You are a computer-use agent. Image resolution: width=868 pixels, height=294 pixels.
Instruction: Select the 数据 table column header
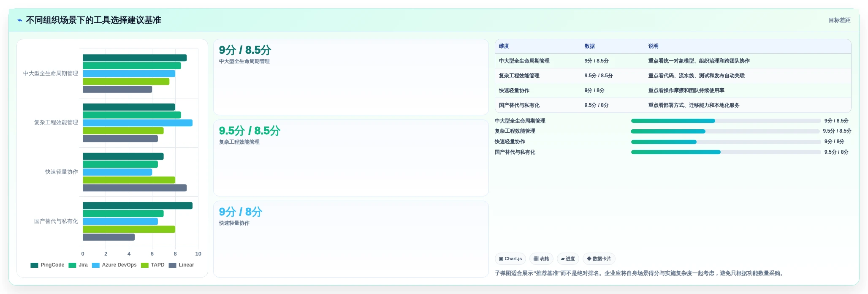click(x=589, y=46)
